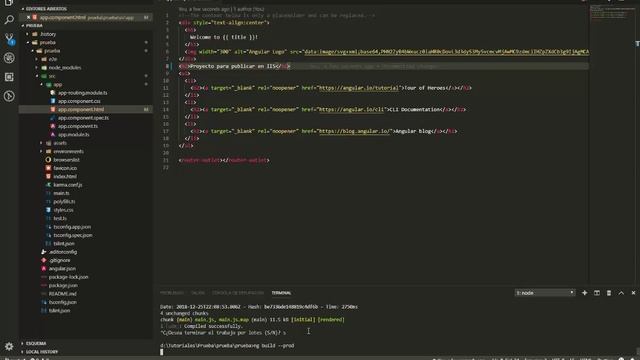Open app.component.css file
This screenshot has height=360, width=640.
click(x=79, y=101)
